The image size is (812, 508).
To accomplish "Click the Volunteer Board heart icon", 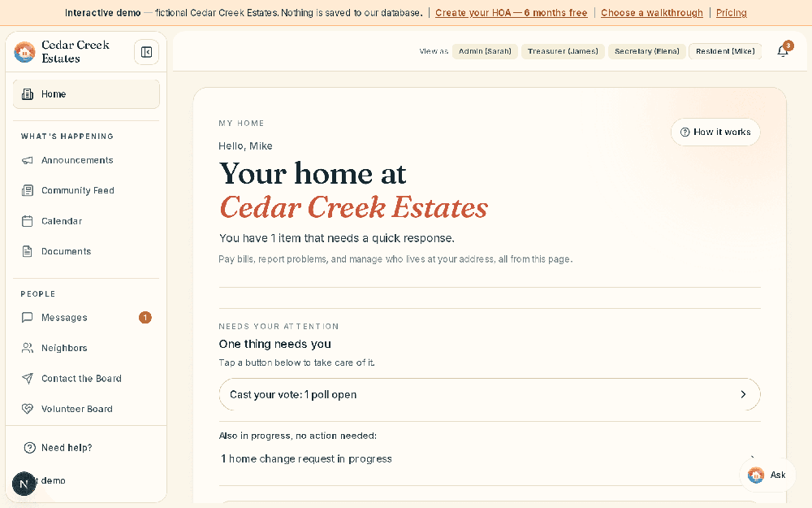I will (28, 409).
